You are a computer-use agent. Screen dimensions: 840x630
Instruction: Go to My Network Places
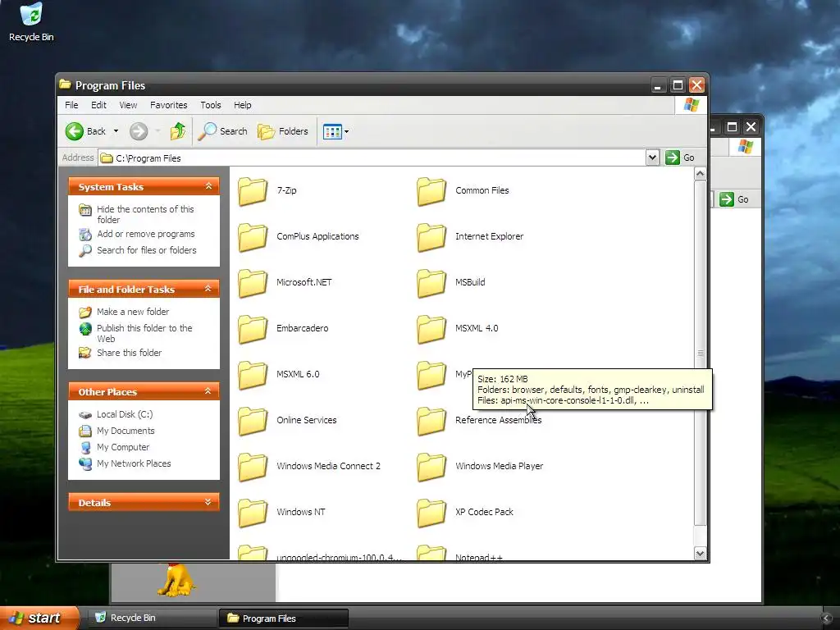pyautogui.click(x=134, y=463)
